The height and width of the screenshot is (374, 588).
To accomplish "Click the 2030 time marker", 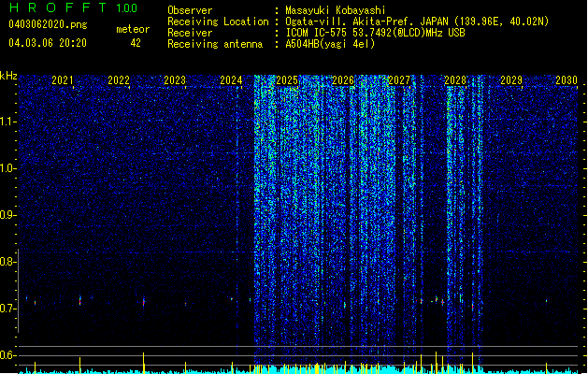I will [566, 80].
